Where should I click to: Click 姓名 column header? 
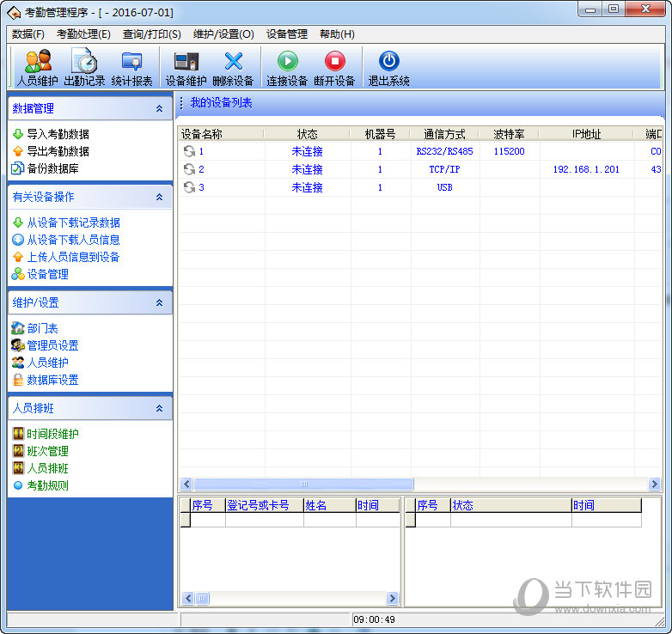click(x=330, y=505)
